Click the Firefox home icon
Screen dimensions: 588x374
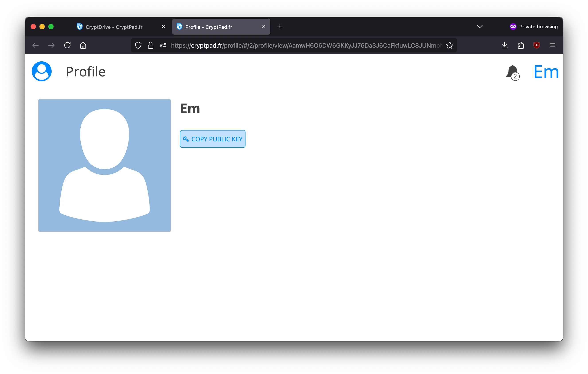click(x=83, y=45)
